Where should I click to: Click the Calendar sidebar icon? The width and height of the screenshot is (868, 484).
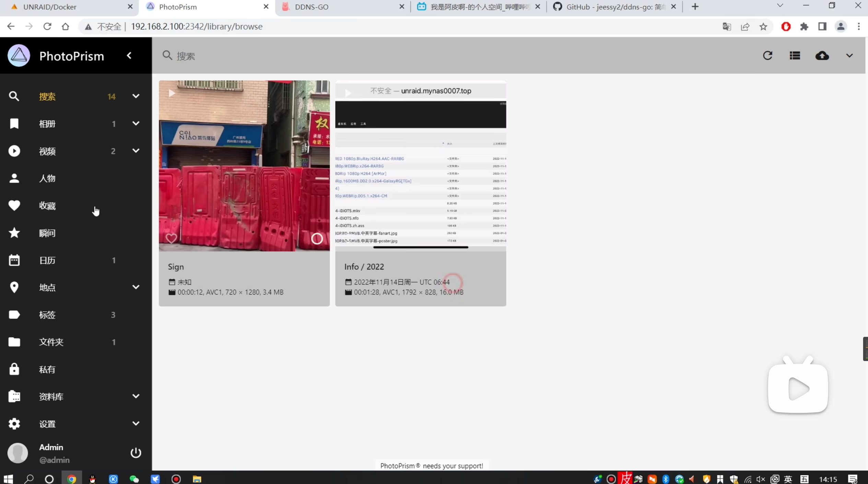(14, 260)
